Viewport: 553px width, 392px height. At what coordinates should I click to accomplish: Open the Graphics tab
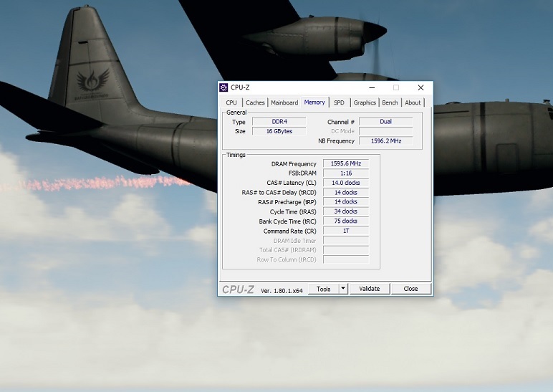point(365,102)
